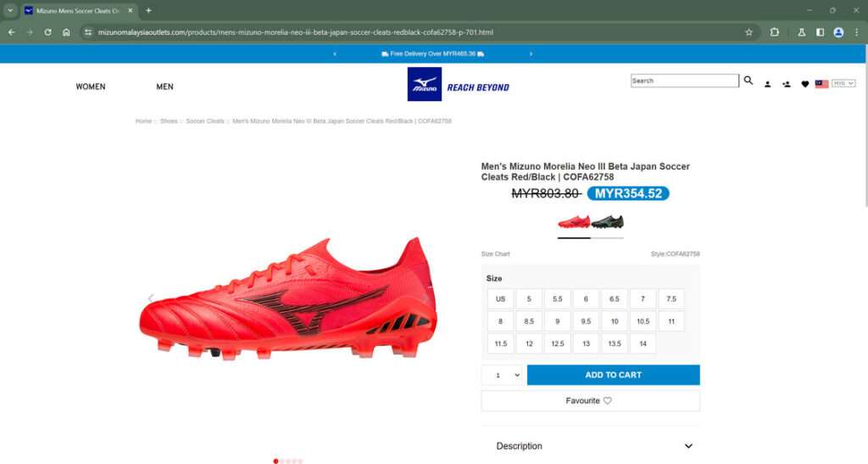Image resolution: width=868 pixels, height=464 pixels.
Task: Close the Mizuno Mens Soccer Cleats tab
Action: 130,10
